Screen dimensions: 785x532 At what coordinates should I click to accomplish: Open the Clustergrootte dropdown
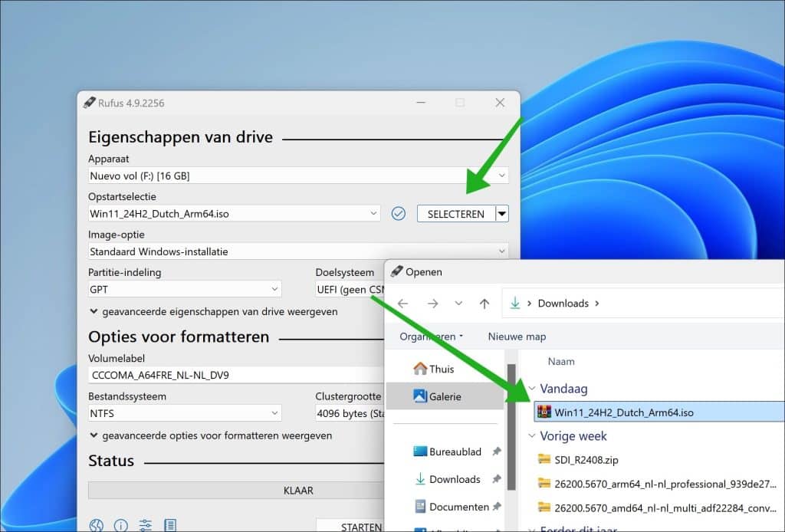pyautogui.click(x=350, y=413)
